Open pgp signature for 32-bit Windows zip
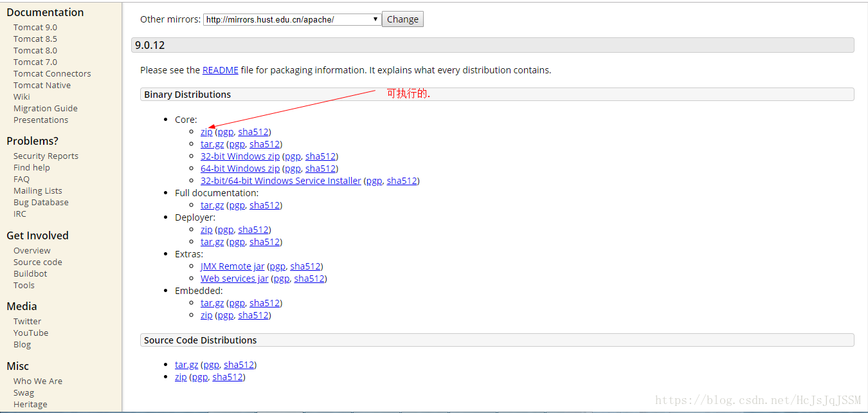 click(293, 156)
